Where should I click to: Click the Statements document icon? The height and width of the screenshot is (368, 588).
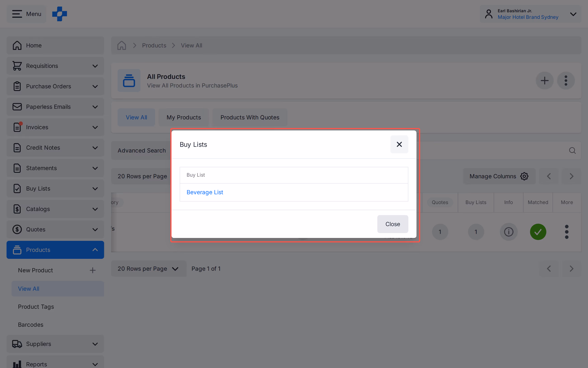pos(17,168)
